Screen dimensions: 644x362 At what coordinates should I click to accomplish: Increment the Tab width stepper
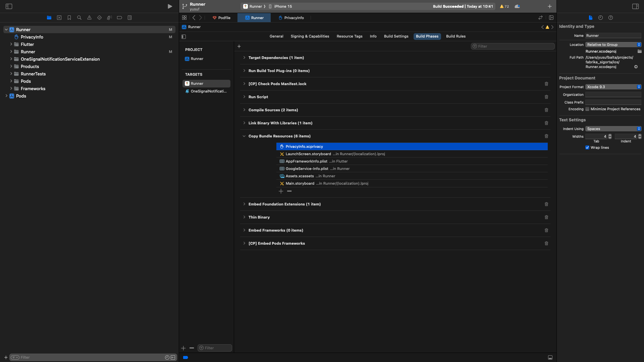(610, 135)
